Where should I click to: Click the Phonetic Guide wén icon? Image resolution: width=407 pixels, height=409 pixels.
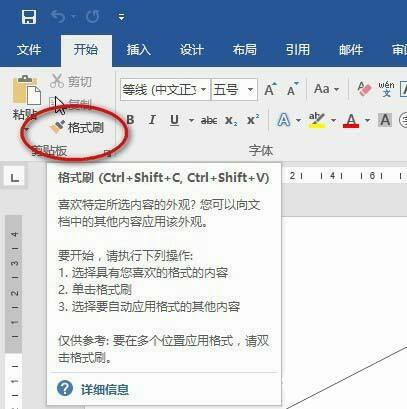point(386,89)
